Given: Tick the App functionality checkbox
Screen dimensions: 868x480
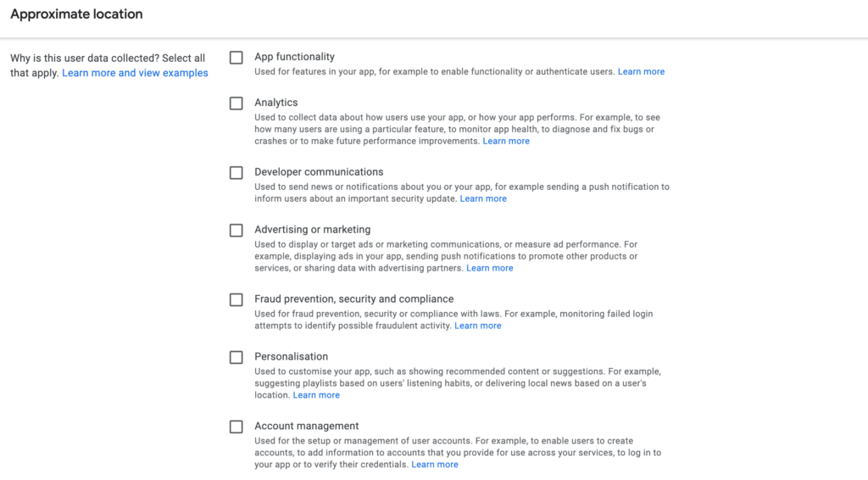Looking at the screenshot, I should click(x=236, y=58).
